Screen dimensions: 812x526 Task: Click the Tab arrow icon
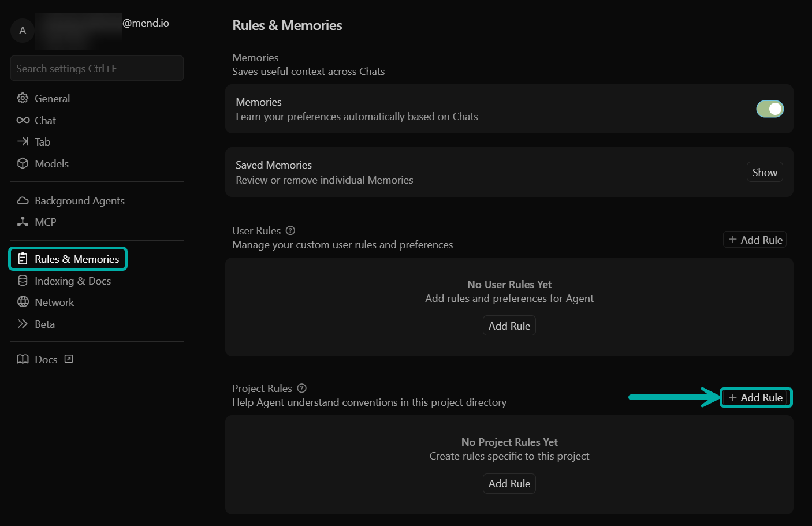point(23,141)
